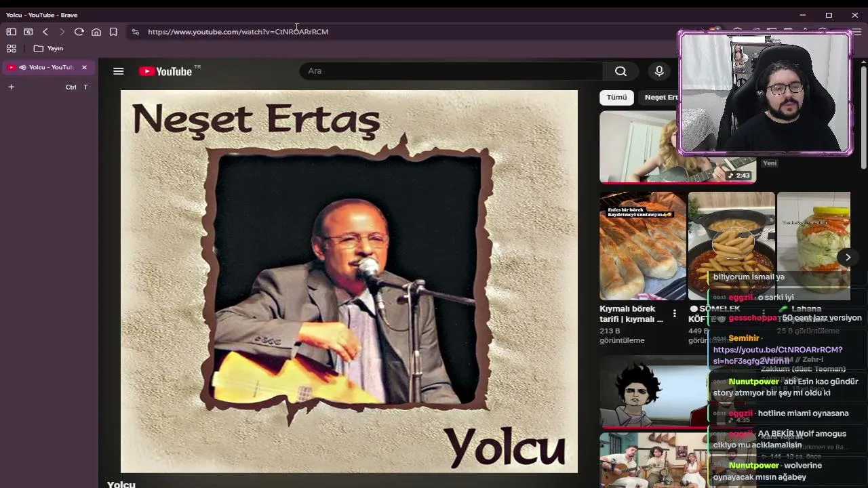Go back to the previous page

[45, 32]
